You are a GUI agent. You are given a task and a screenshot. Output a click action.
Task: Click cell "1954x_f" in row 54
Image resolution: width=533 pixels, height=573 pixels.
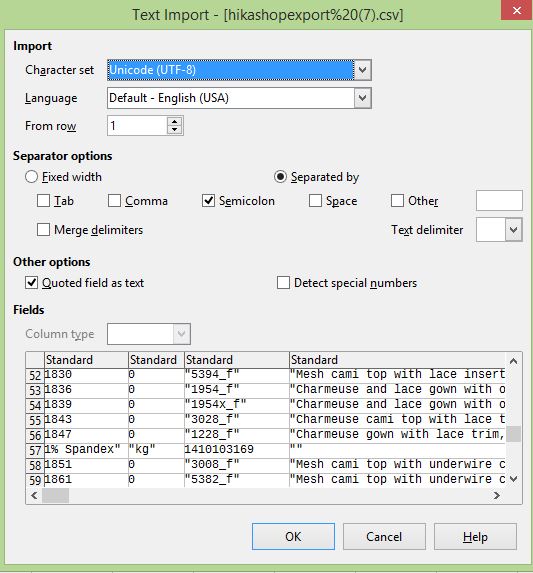(237, 405)
